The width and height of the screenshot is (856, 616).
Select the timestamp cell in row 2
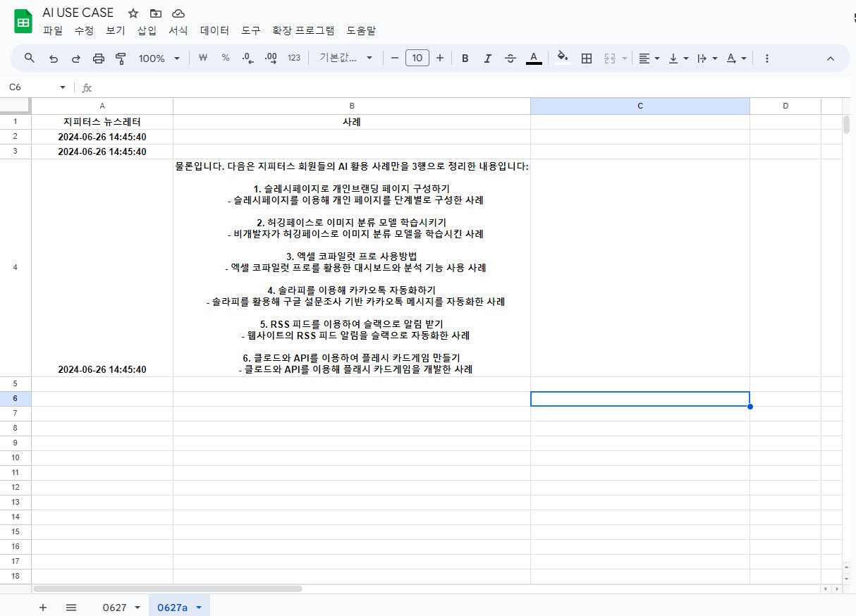102,136
